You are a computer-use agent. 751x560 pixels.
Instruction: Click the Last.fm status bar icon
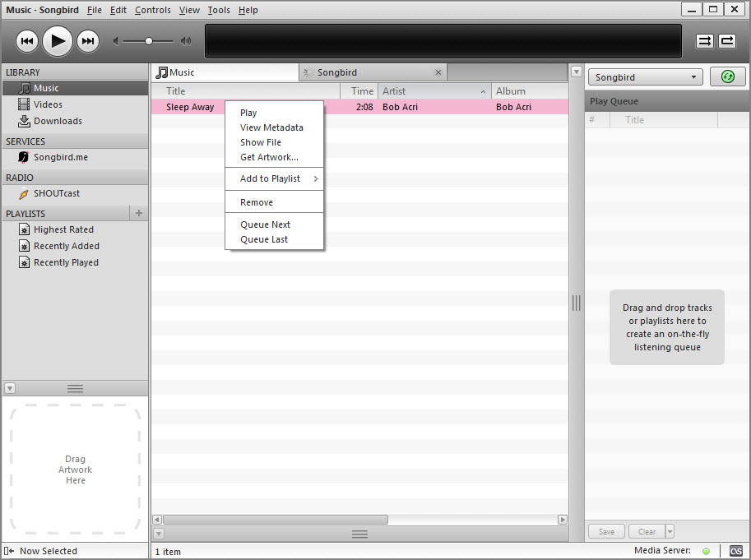point(736,551)
